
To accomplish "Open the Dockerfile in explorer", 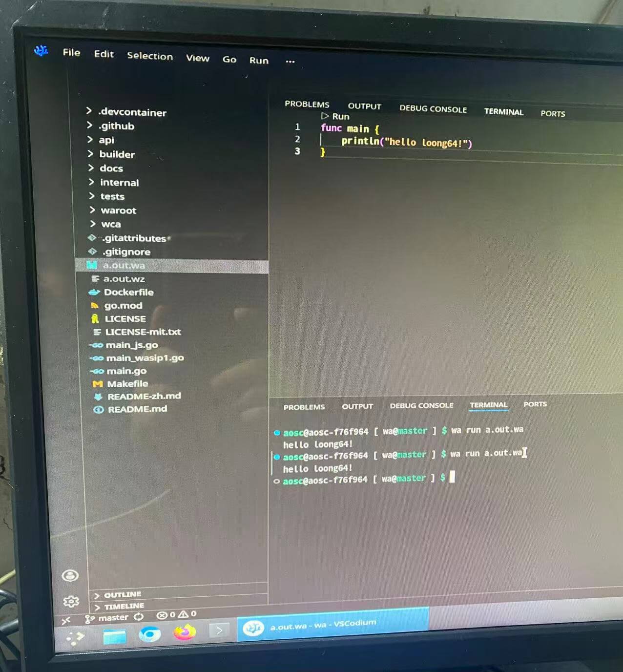I will [128, 292].
